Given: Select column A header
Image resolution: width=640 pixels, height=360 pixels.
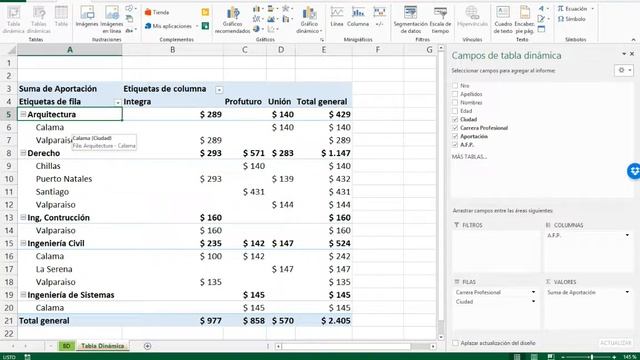Looking at the screenshot, I should tap(70, 50).
